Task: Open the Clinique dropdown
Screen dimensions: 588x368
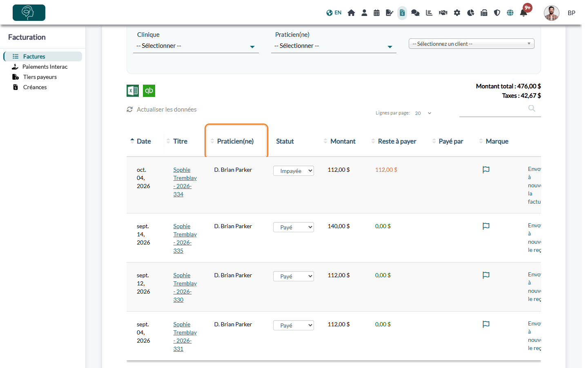Action: tap(196, 46)
